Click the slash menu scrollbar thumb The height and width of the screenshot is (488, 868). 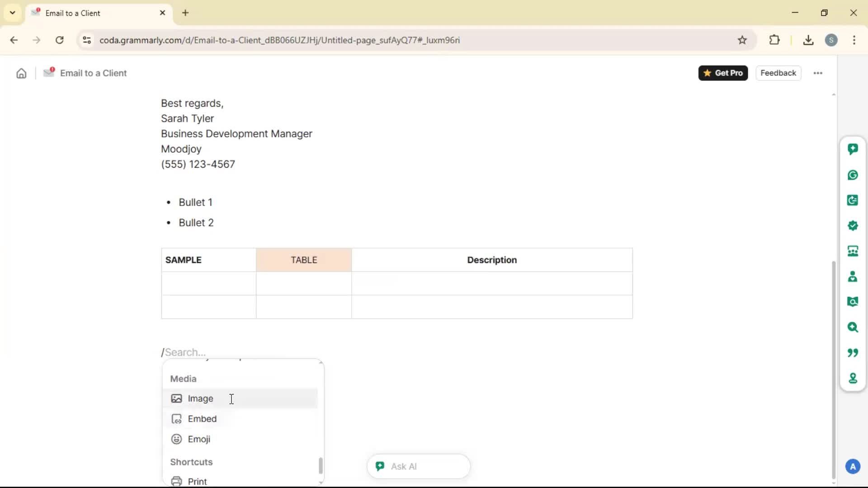pos(321,465)
